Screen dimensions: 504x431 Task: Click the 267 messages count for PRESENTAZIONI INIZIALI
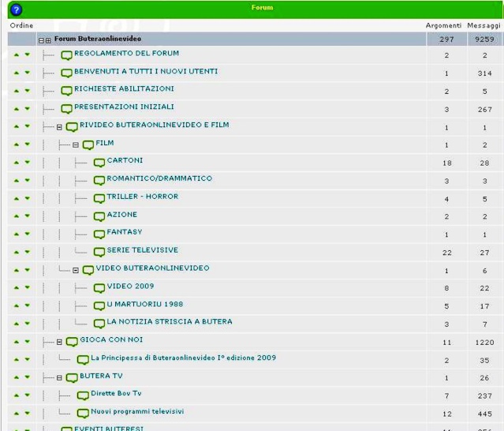pos(484,110)
